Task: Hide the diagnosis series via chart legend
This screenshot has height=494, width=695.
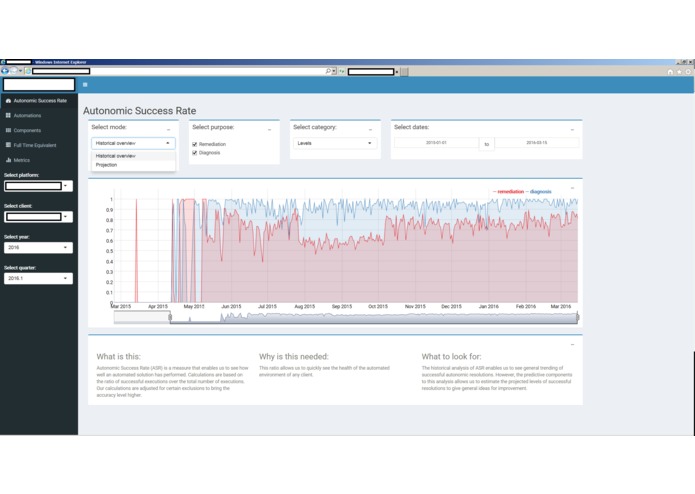Action: 539,191
